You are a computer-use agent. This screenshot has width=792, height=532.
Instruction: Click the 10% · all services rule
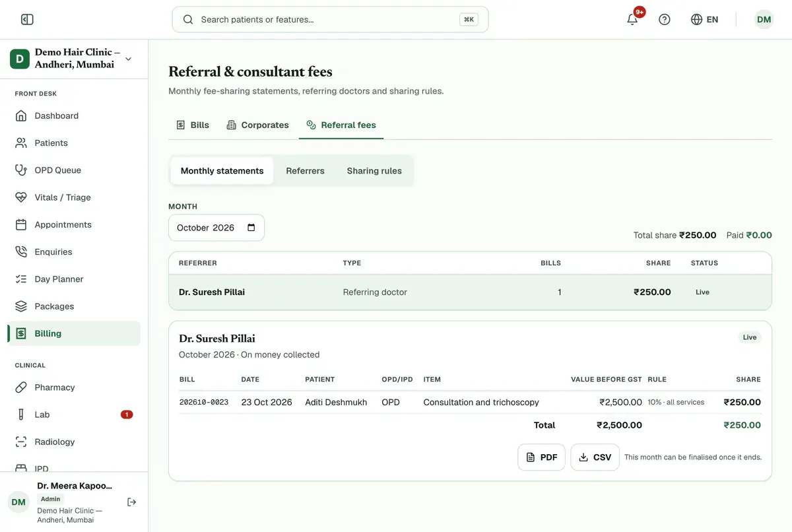pyautogui.click(x=676, y=402)
